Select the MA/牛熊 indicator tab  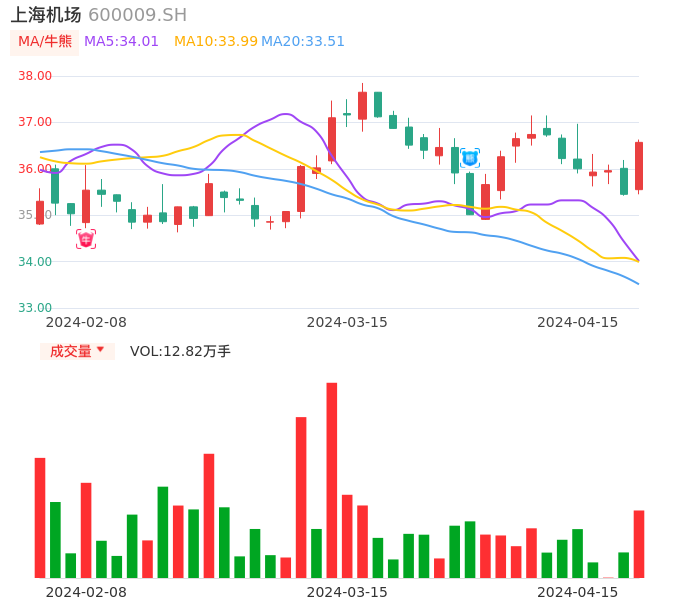[x=45, y=42]
